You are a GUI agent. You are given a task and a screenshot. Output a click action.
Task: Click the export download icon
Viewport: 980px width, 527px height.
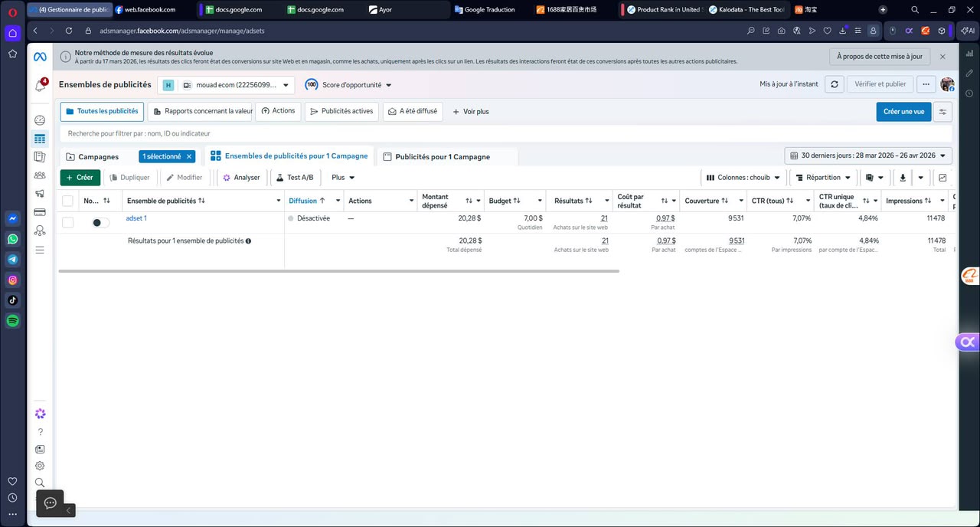(x=903, y=178)
